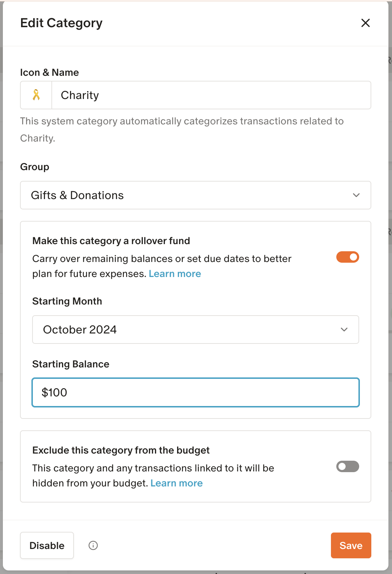Focus the Charity name text field
The image size is (392, 574).
[x=211, y=95]
